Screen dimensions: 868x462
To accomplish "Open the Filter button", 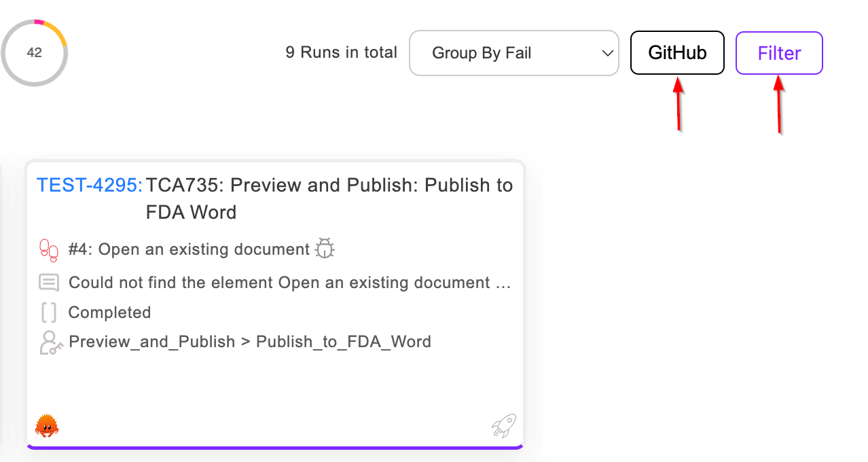I will (779, 53).
